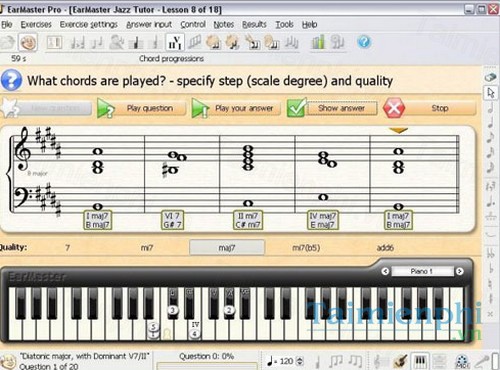500x370 pixels.
Task: Click the VI 7 G# 7 chord label
Action: pyautogui.click(x=172, y=220)
